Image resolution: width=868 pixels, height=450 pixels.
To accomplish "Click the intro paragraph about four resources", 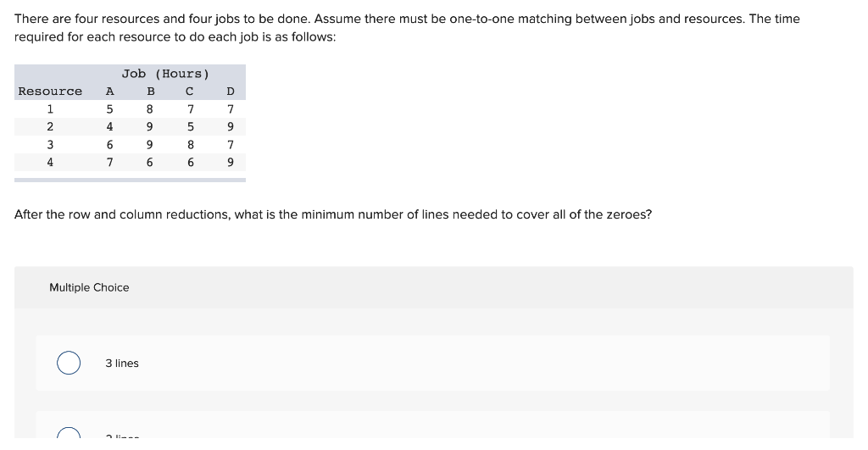I will click(407, 28).
